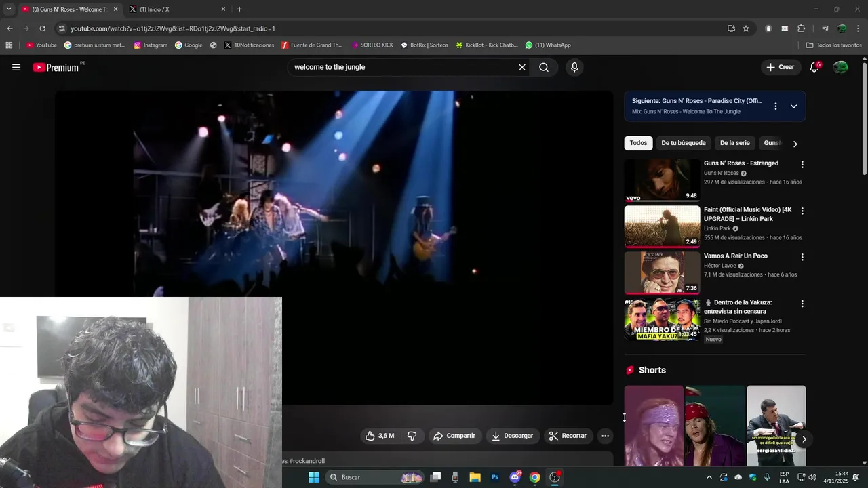Open volume control in system tray
The image size is (868, 488).
(x=812, y=477)
